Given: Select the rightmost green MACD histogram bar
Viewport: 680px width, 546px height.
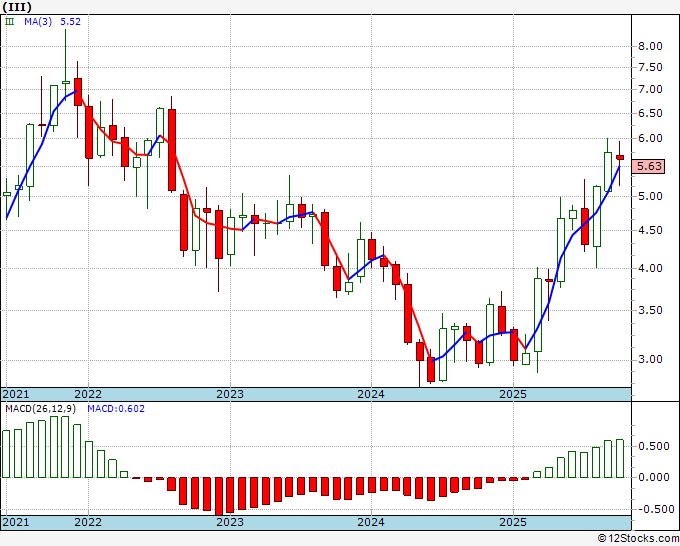Looking at the screenshot, I should coord(620,458).
